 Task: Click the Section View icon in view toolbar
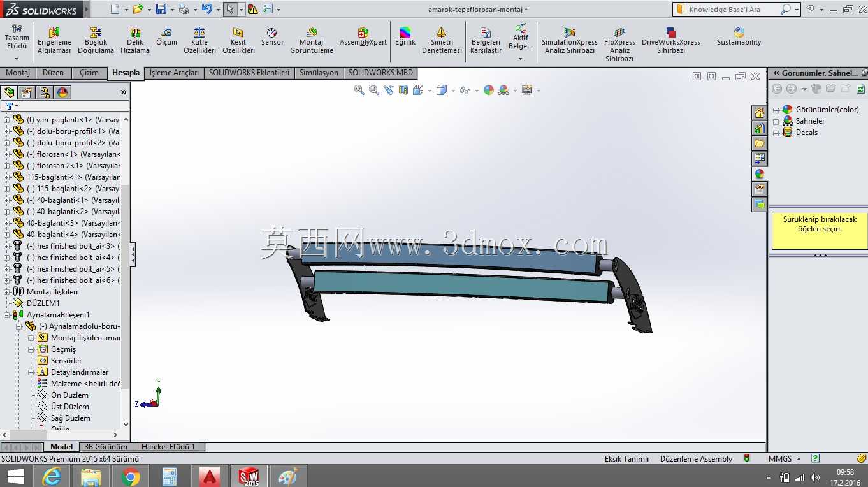pyautogui.click(x=403, y=91)
